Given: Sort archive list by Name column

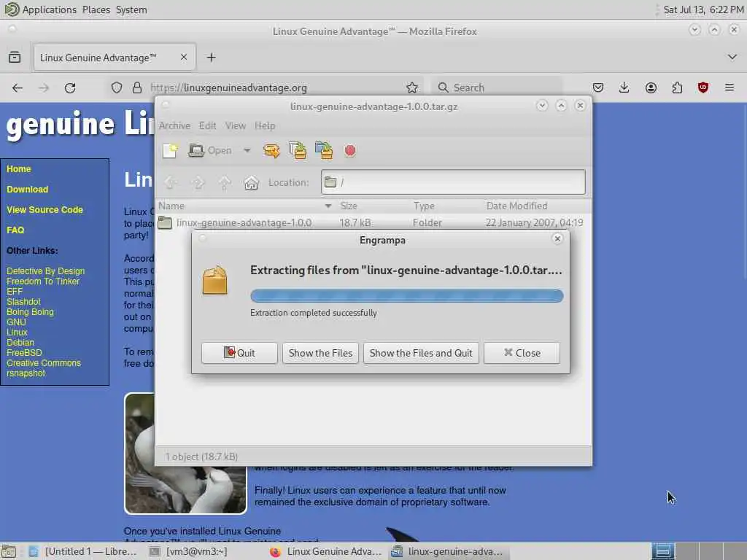Looking at the screenshot, I should [x=245, y=206].
